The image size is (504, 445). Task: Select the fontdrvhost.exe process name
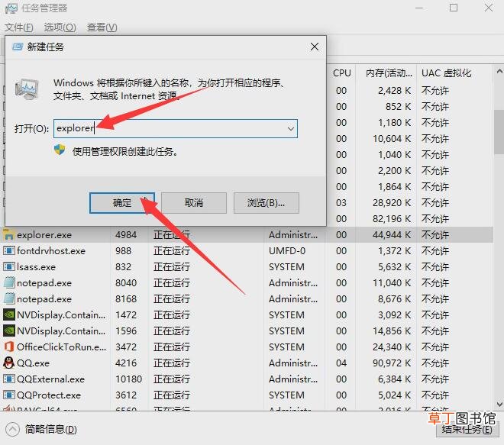[x=51, y=251]
